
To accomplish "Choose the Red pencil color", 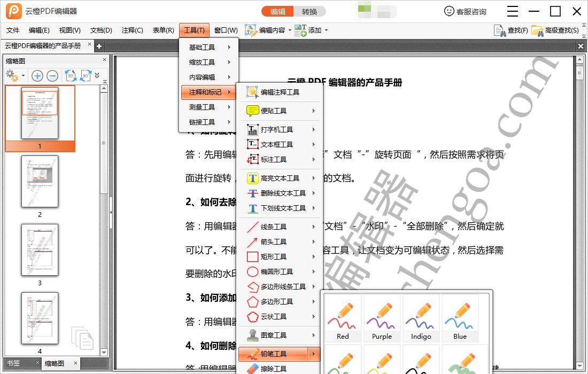I will 343,318.
